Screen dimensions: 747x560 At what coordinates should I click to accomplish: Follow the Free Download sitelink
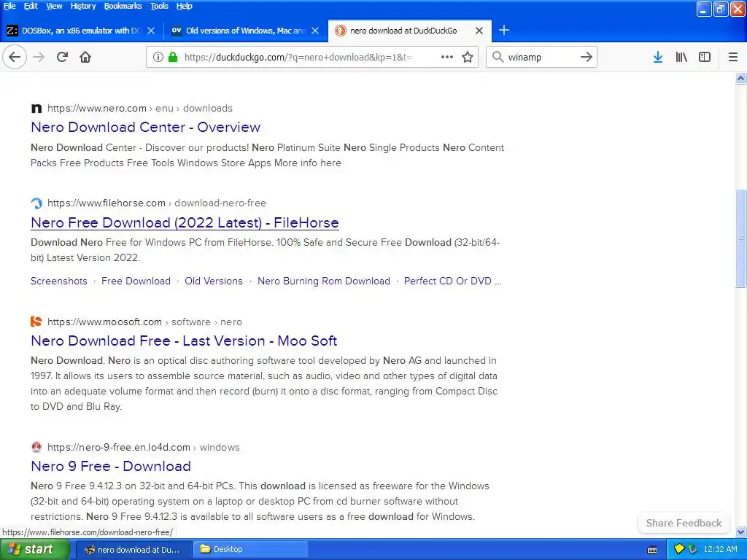coord(136,281)
